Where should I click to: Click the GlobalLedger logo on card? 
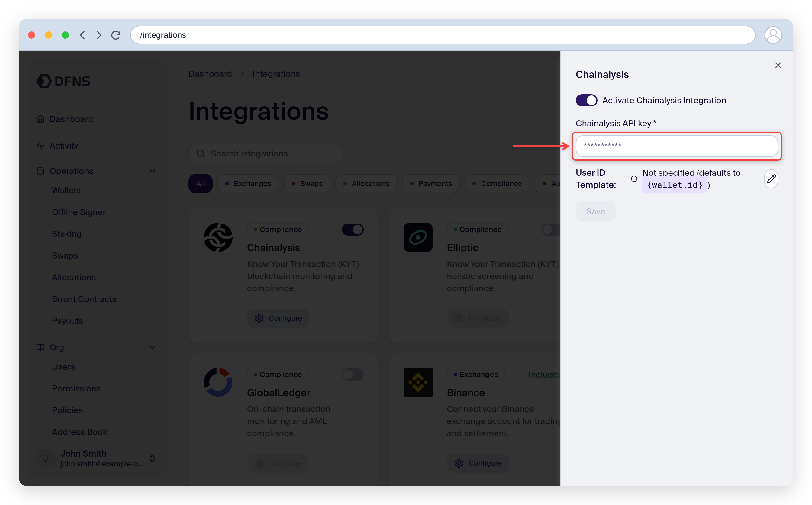218,382
